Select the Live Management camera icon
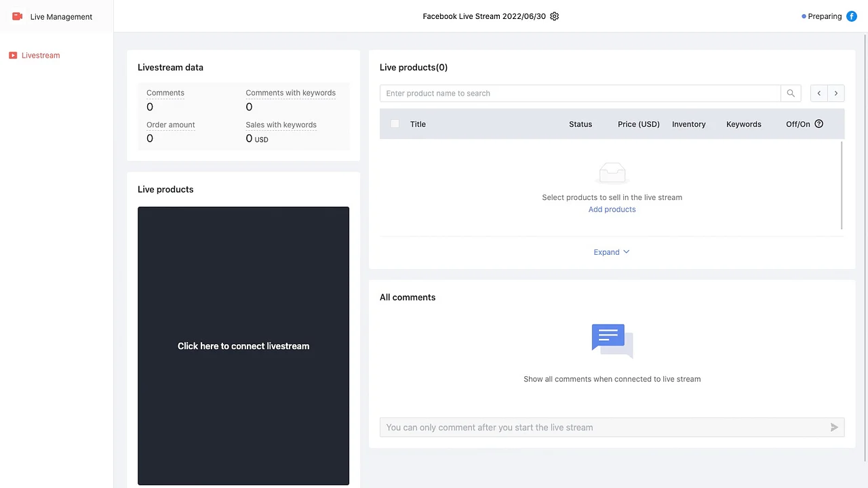The width and height of the screenshot is (868, 488). tap(17, 16)
